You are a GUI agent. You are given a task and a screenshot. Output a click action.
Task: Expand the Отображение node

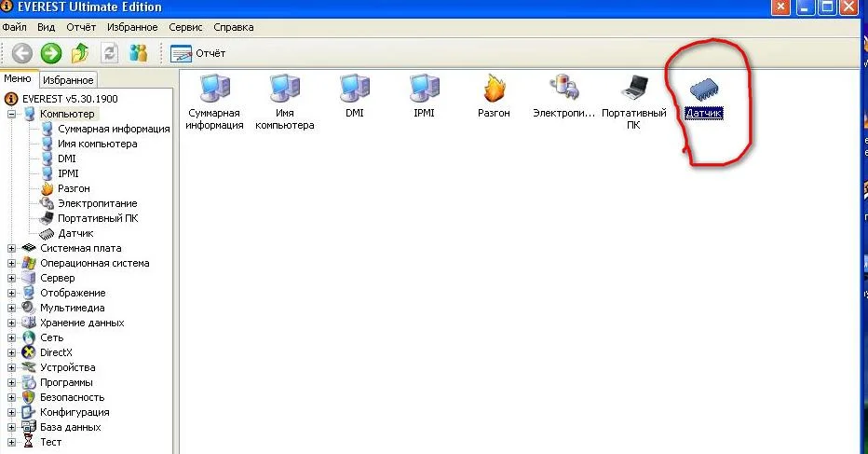point(11,294)
